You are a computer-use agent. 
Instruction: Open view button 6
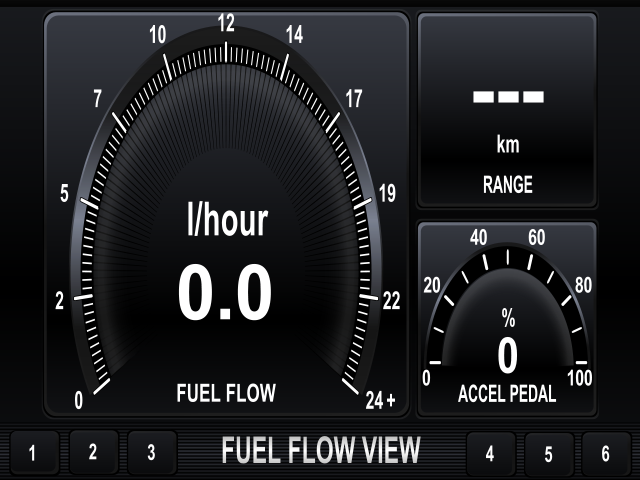click(606, 453)
